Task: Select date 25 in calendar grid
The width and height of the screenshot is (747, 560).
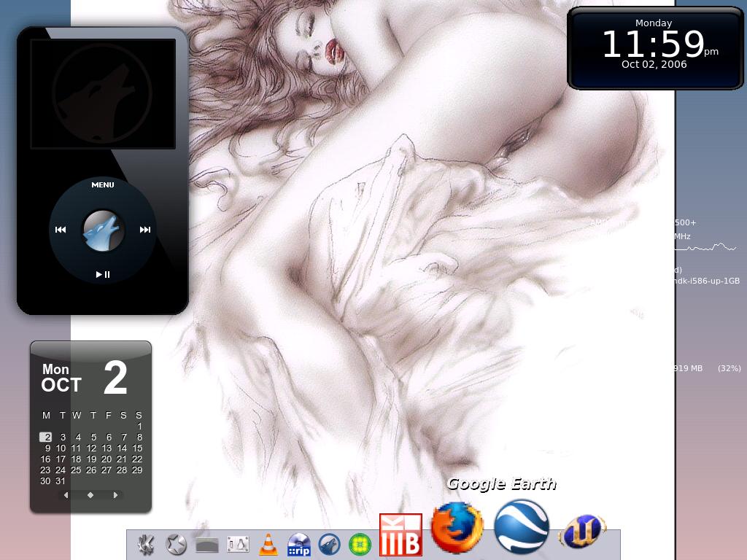Action: point(76,470)
